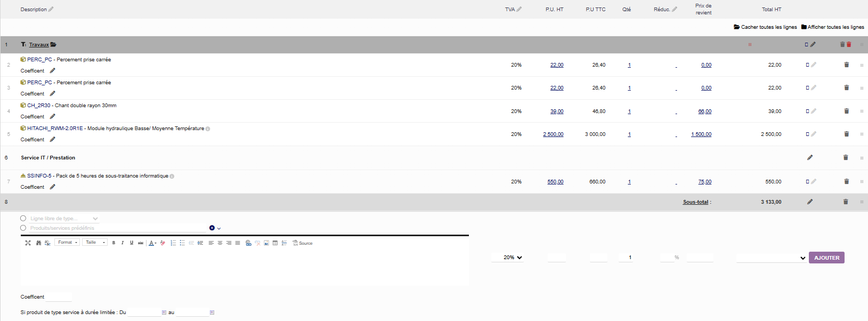868x321 pixels.
Task: Maximize the rich text editor
Action: [28, 243]
